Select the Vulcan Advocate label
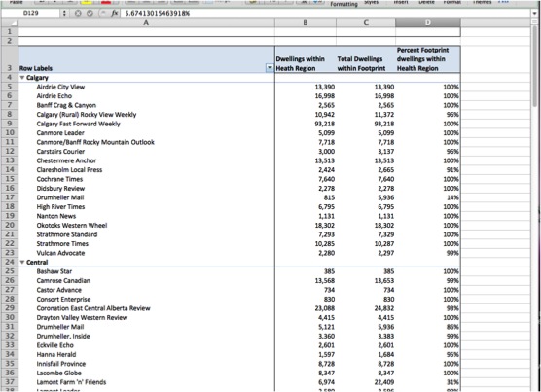 pyautogui.click(x=60, y=253)
